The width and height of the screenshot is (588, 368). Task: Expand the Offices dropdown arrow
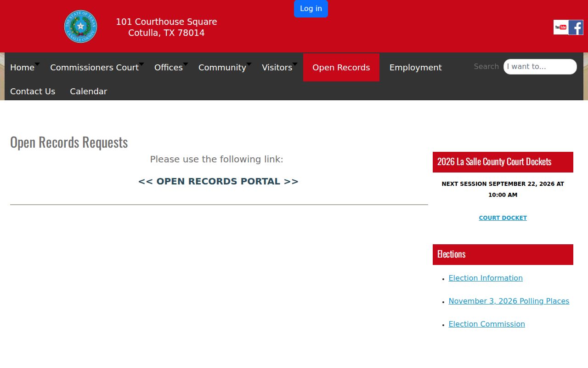tap(186, 64)
